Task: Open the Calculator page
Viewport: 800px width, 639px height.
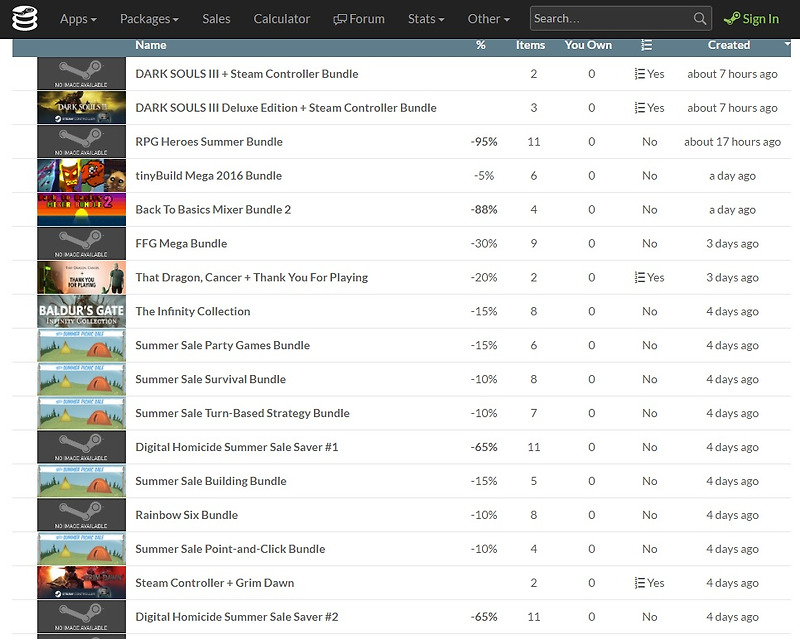Action: 282,19
